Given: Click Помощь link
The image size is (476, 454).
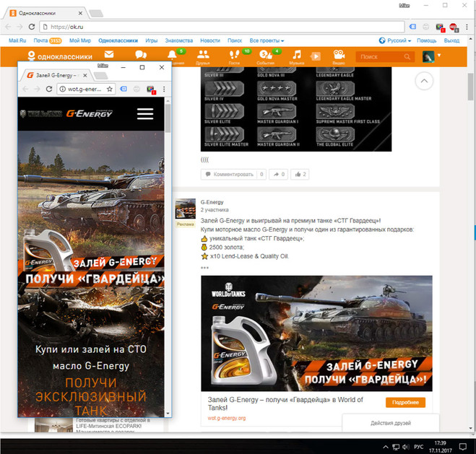Looking at the screenshot, I should pos(426,40).
